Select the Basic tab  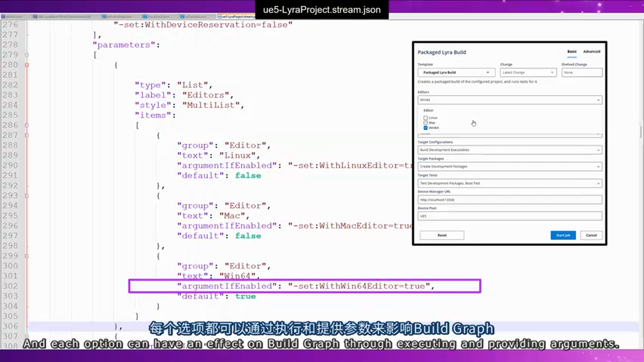point(572,51)
